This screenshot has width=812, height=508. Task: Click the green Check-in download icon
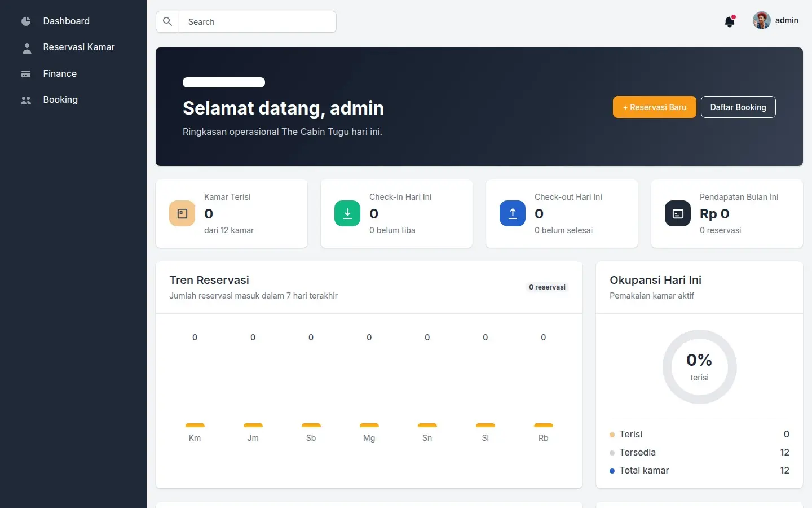[347, 213]
